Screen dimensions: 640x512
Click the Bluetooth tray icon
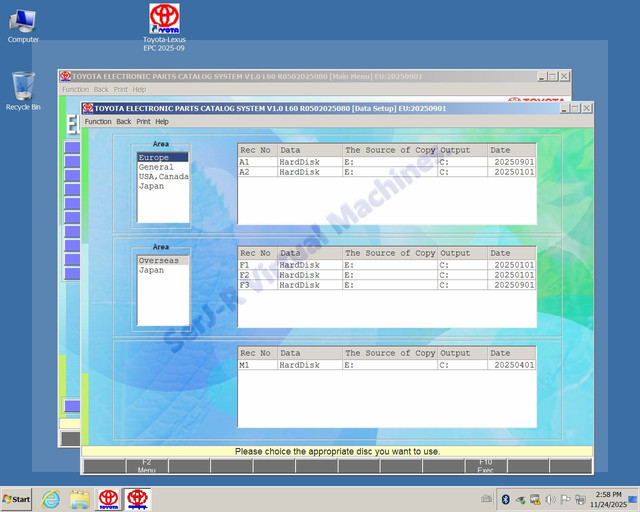click(505, 499)
